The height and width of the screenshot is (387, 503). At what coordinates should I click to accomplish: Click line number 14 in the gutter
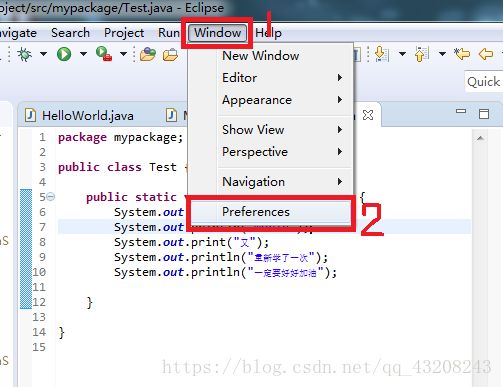pyautogui.click(x=39, y=332)
